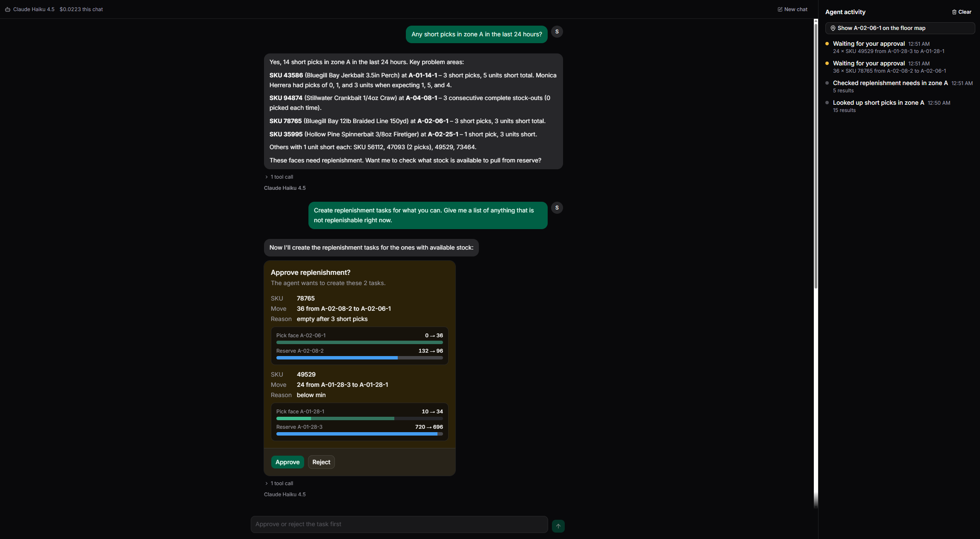The width and height of the screenshot is (980, 539).
Task: Click the amber dot beside SKU 49529 approval
Action: click(827, 44)
